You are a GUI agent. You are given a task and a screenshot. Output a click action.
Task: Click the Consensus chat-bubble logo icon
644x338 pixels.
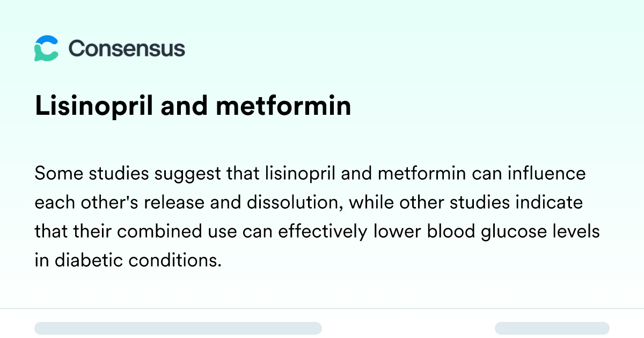46,48
